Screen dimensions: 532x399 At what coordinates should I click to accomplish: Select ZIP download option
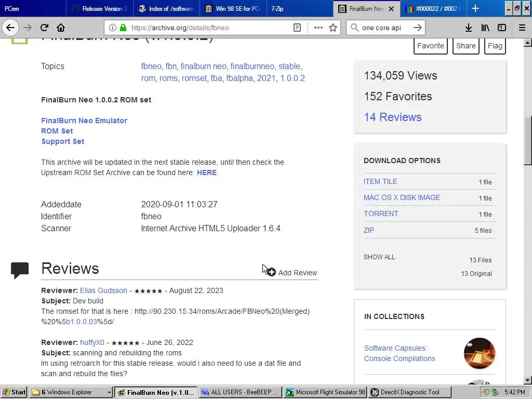[368, 230]
